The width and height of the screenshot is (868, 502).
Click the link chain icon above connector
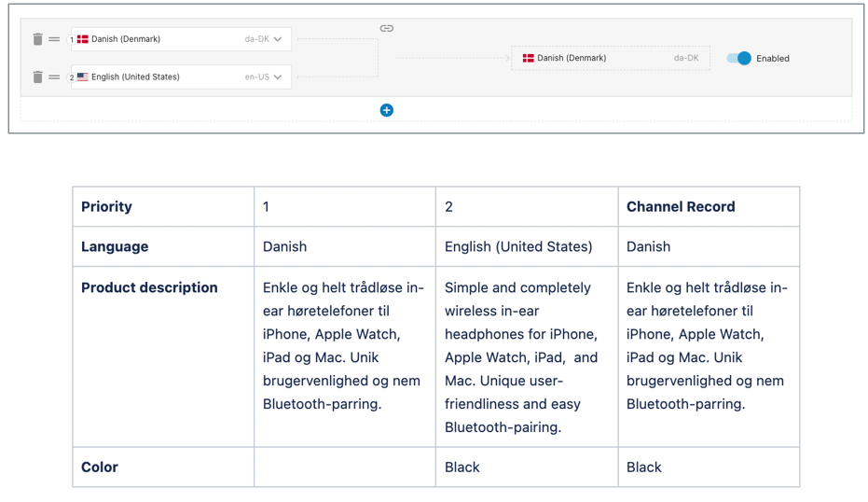point(386,28)
